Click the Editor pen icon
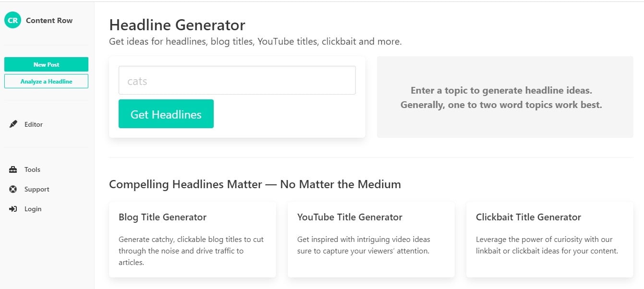The width and height of the screenshot is (644, 289). click(x=13, y=124)
